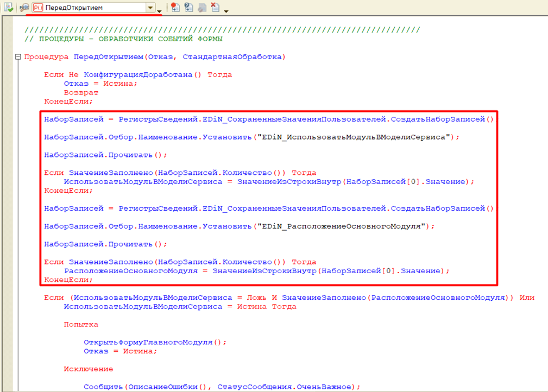The width and height of the screenshot is (548, 392).
Task: Place cursor on the Возврат keyword
Action: tap(81, 93)
